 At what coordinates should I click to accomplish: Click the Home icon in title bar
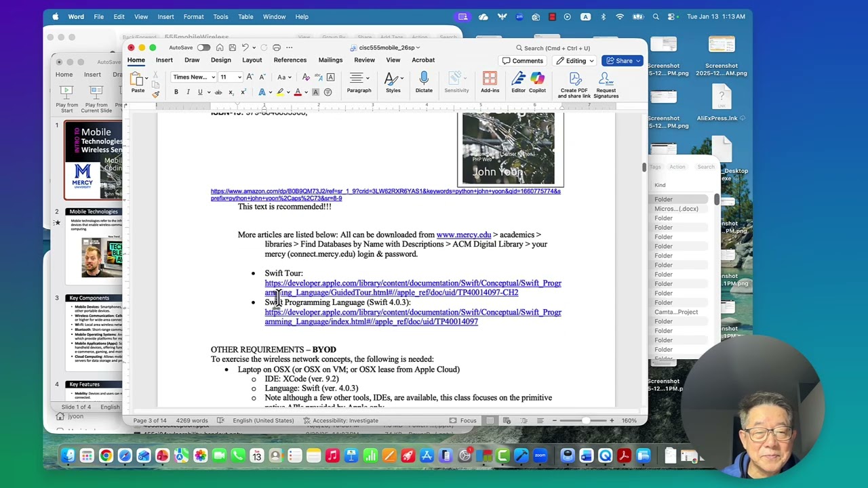coord(220,47)
